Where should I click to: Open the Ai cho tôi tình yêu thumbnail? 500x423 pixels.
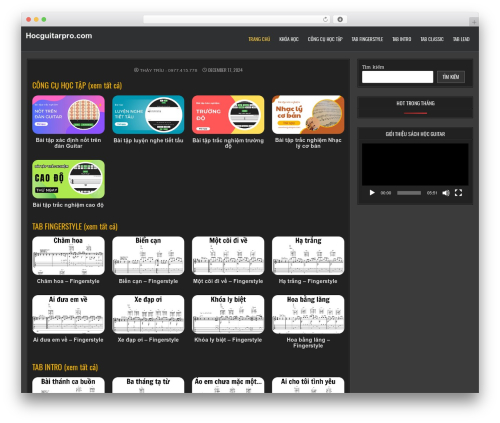(308, 385)
